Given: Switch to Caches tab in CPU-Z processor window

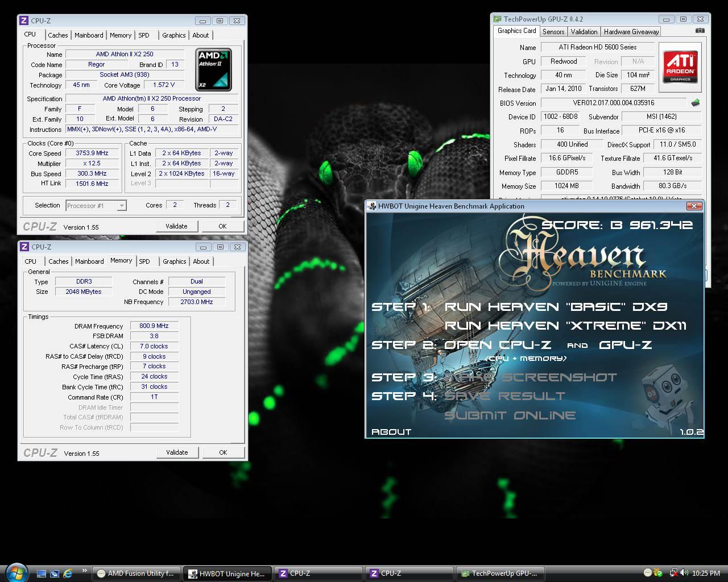Looking at the screenshot, I should click(58, 35).
